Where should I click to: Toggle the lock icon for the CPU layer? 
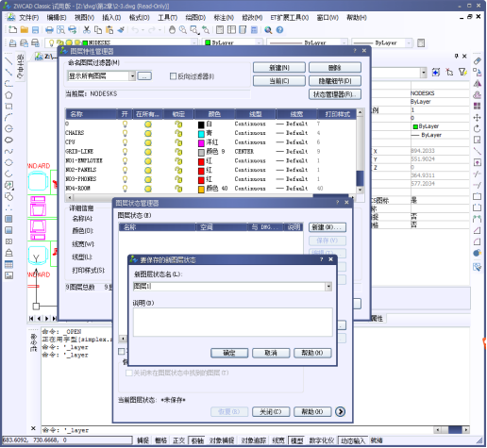(x=178, y=142)
